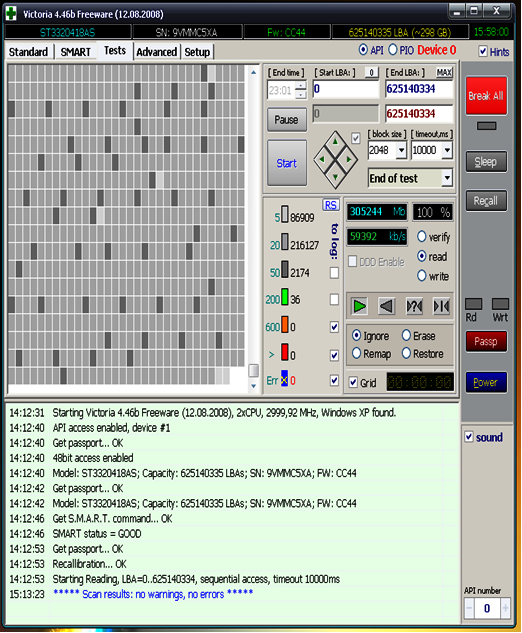The height and width of the screenshot is (633, 522).
Task: Click the left arrow on the diamond navigator
Action: [x=322, y=159]
